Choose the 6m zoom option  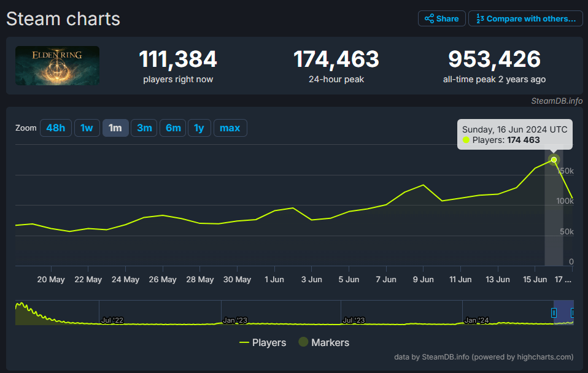[173, 128]
